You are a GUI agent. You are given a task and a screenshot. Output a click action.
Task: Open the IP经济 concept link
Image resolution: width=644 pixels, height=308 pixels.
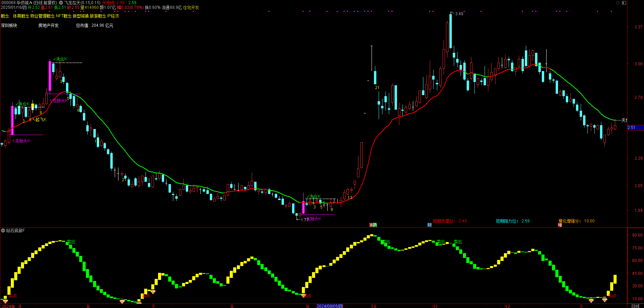(113, 16)
